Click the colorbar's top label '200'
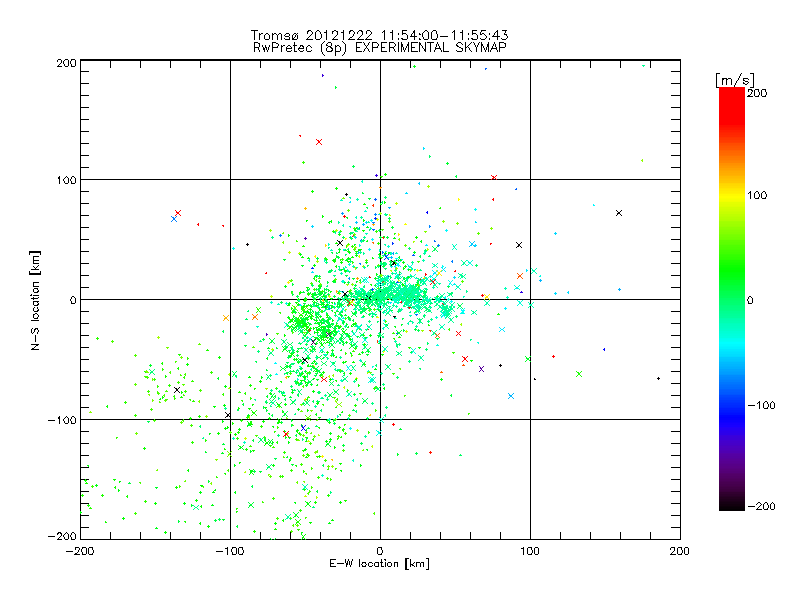The height and width of the screenshot is (600, 800). pyautogui.click(x=757, y=93)
